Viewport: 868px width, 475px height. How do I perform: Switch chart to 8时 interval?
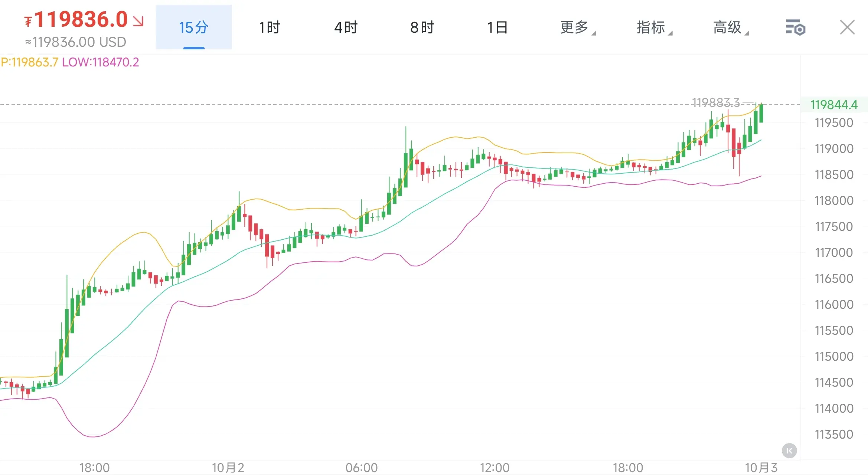coord(422,27)
